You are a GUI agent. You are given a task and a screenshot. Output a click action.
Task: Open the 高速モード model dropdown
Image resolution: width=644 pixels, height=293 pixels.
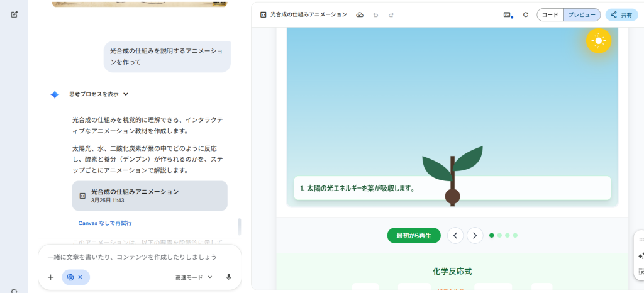pyautogui.click(x=194, y=277)
